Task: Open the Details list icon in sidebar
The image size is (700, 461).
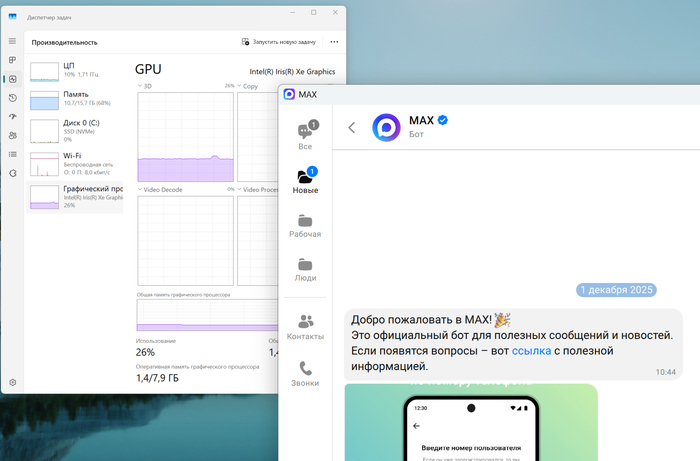Action: pyautogui.click(x=12, y=154)
